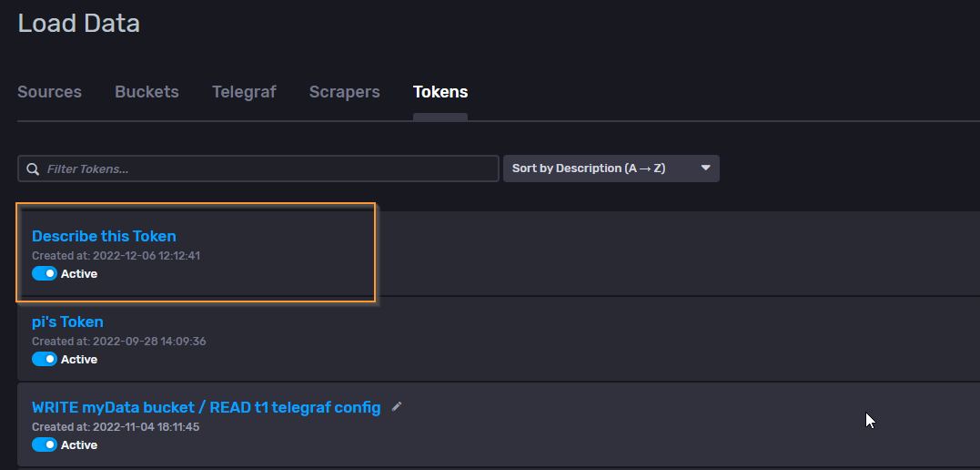The width and height of the screenshot is (980, 470).
Task: Open the pi's Token link
Action: pos(67,322)
